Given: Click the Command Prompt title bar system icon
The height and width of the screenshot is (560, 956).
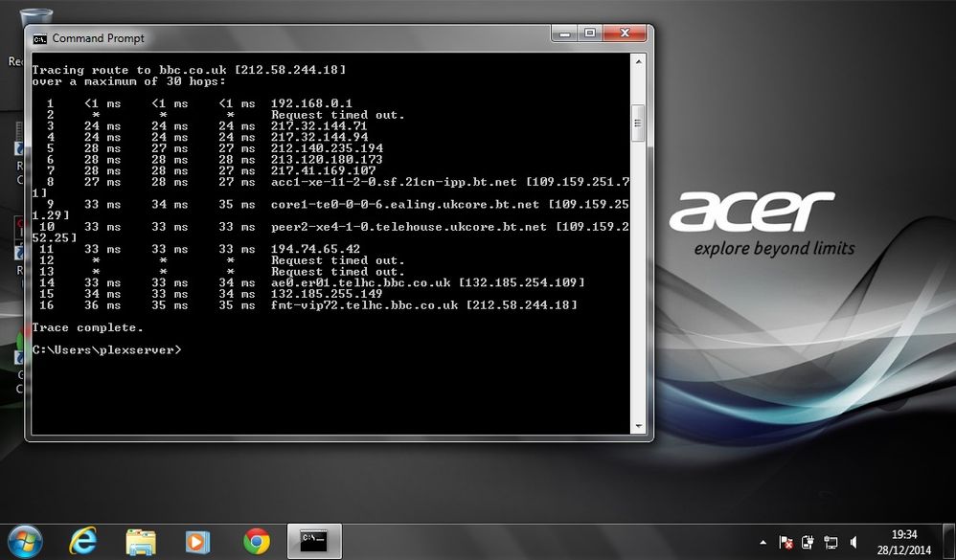Looking at the screenshot, I should pyautogui.click(x=39, y=39).
